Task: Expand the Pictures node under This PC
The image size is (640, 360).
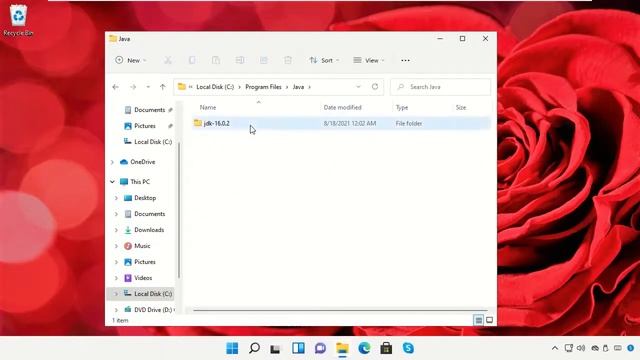Action: pyautogui.click(x=116, y=262)
